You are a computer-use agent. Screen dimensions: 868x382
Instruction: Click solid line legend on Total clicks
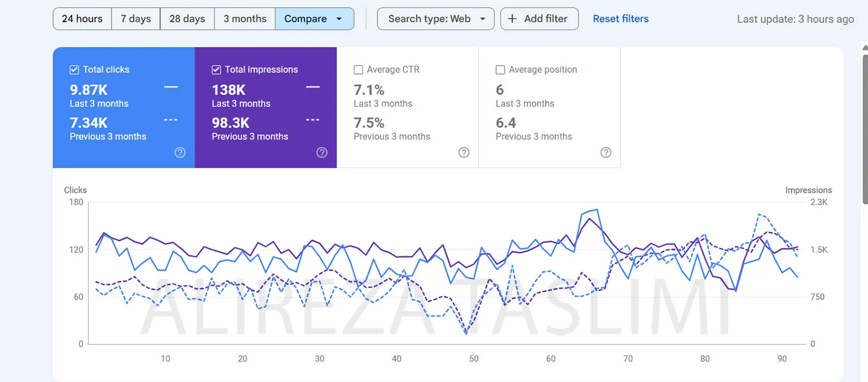coord(171,87)
